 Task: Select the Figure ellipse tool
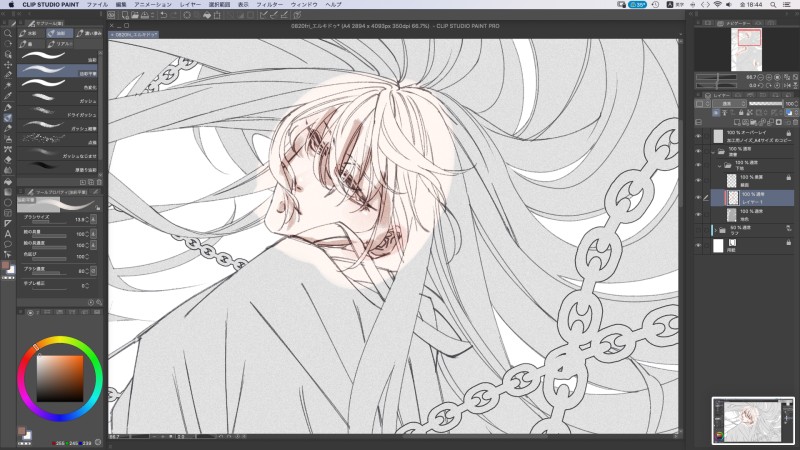coord(8,203)
